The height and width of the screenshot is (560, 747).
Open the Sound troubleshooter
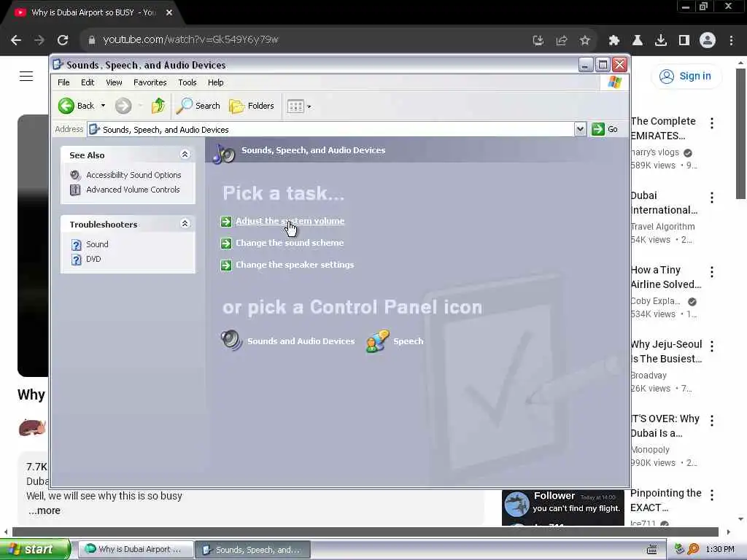point(97,244)
